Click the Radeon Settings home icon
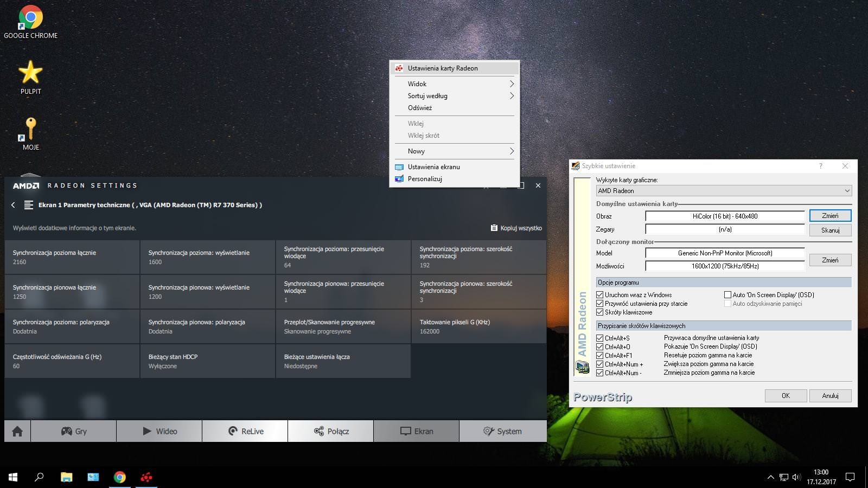The height and width of the screenshot is (488, 868). coord(17,431)
